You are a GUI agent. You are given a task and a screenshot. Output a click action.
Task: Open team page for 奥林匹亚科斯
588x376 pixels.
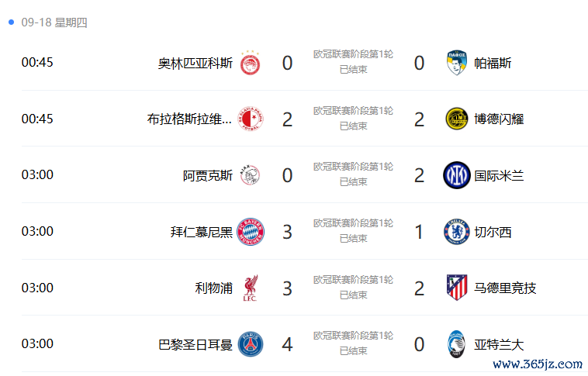coord(195,63)
